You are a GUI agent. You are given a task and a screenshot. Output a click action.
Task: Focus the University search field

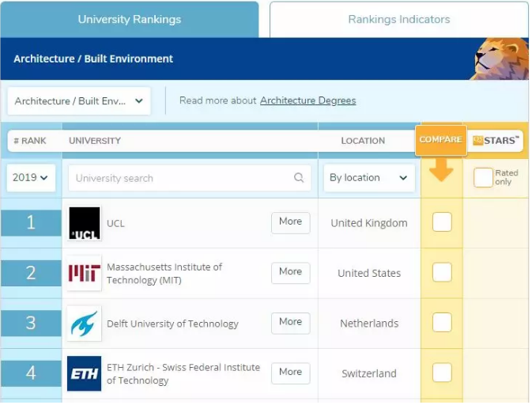point(191,179)
